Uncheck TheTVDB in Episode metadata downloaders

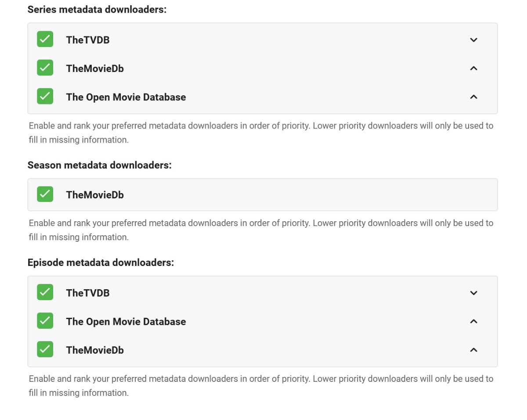click(45, 292)
